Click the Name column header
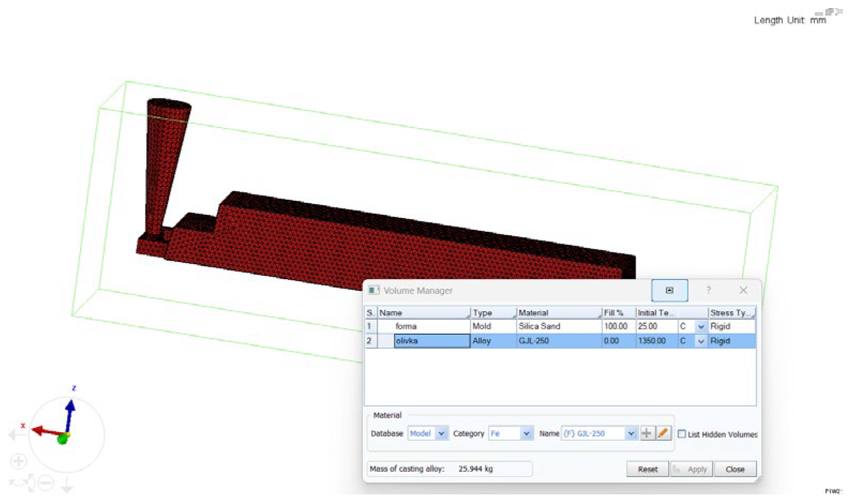Viewport: 851px width, 504px height. 423,313
